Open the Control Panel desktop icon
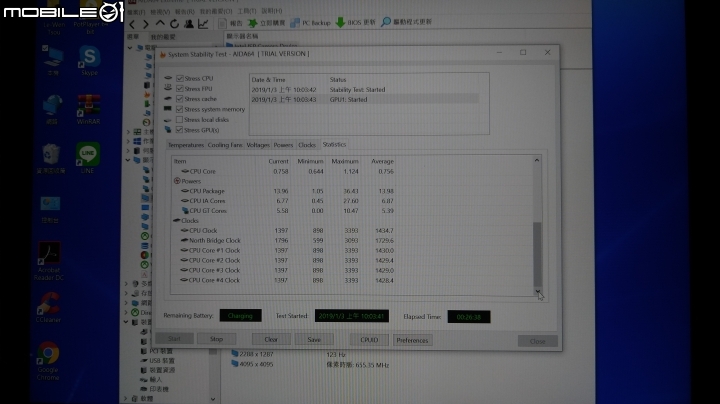 50,210
